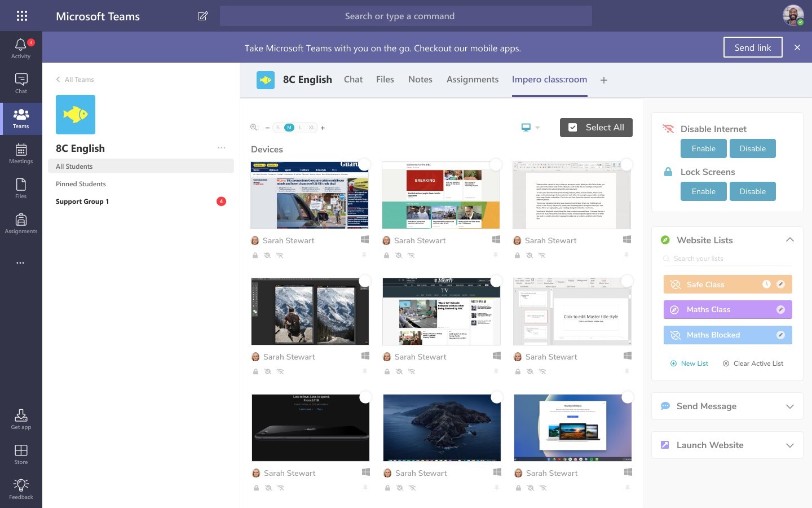The height and width of the screenshot is (508, 812).
Task: Edit the Maths Blocked list pencil icon
Action: click(781, 335)
